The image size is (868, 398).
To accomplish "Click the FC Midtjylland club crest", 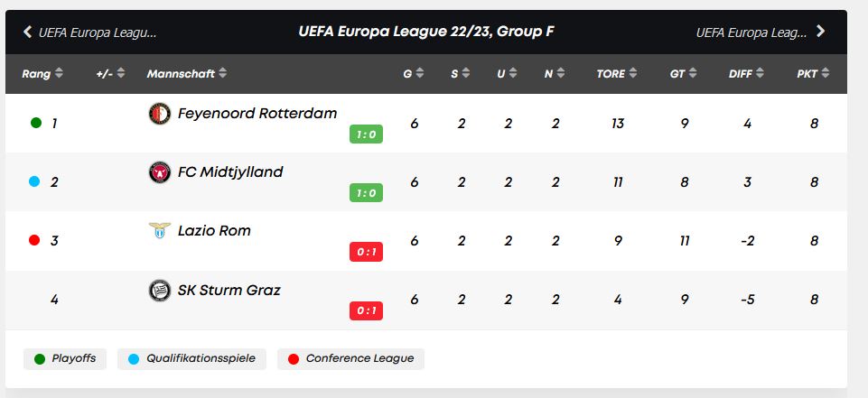I will [x=160, y=171].
